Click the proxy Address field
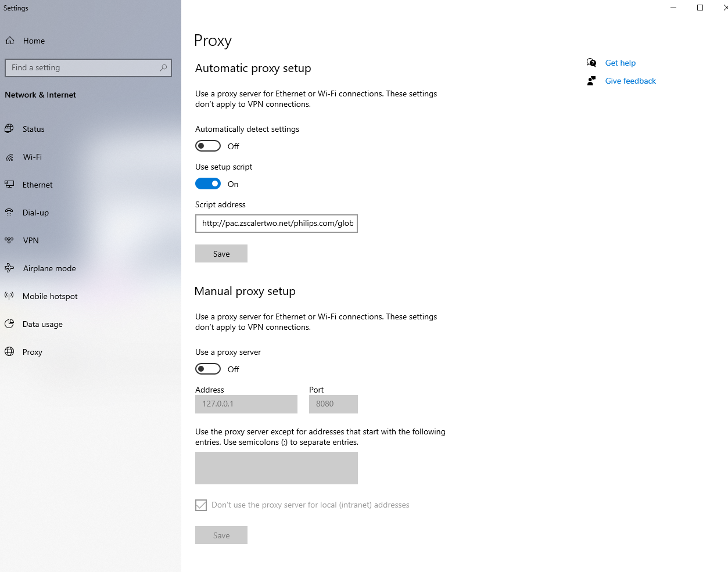This screenshot has width=728, height=572. (x=246, y=404)
